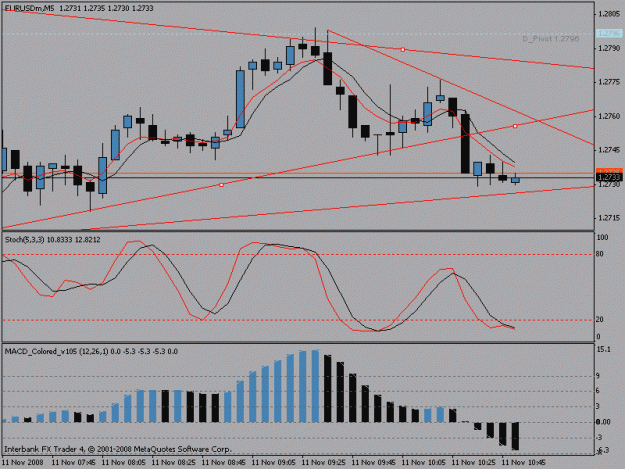Click the 1.2715 price axis label
Screen dimensions: 625x469
(x=609, y=218)
